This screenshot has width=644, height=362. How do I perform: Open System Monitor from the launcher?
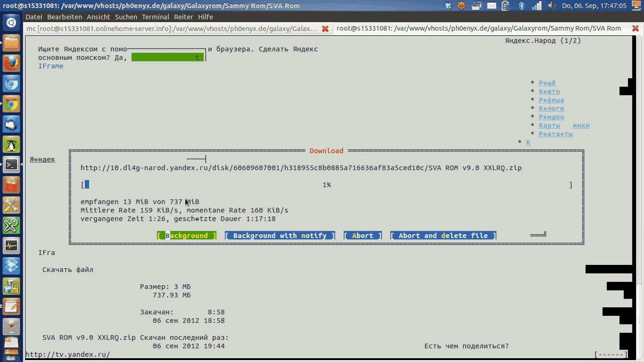11,246
